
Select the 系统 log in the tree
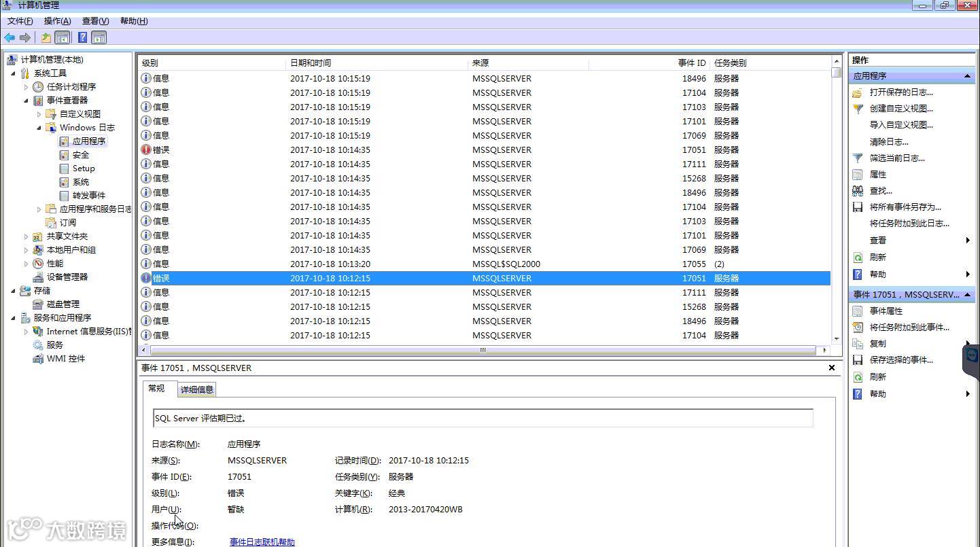coord(81,182)
